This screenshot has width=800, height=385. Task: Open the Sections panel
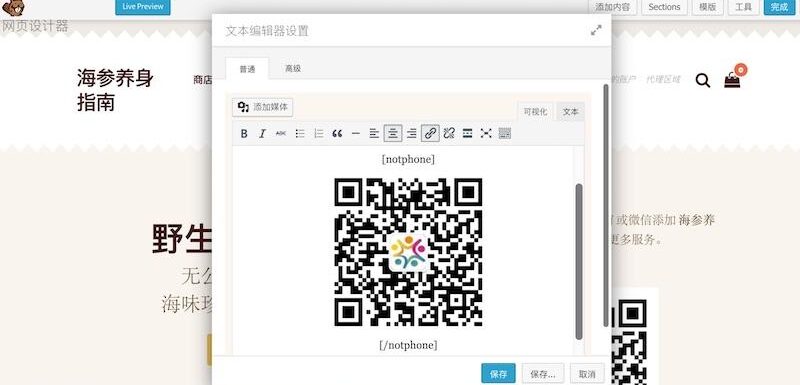point(664,7)
